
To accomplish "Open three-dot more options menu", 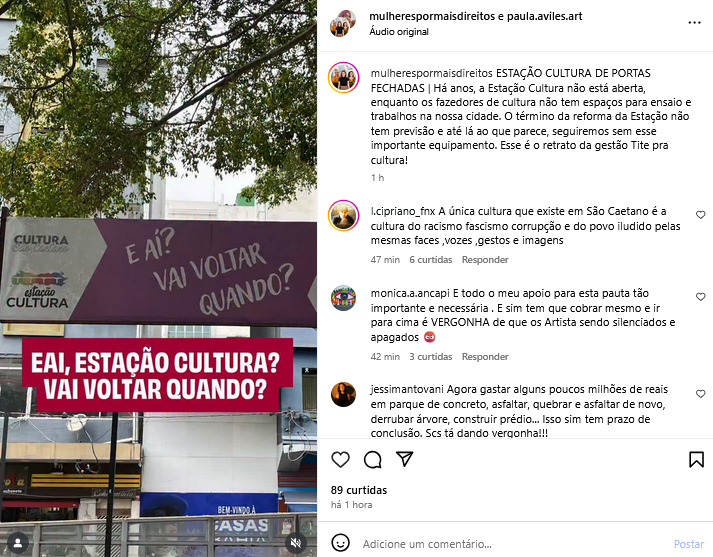I will click(x=694, y=23).
